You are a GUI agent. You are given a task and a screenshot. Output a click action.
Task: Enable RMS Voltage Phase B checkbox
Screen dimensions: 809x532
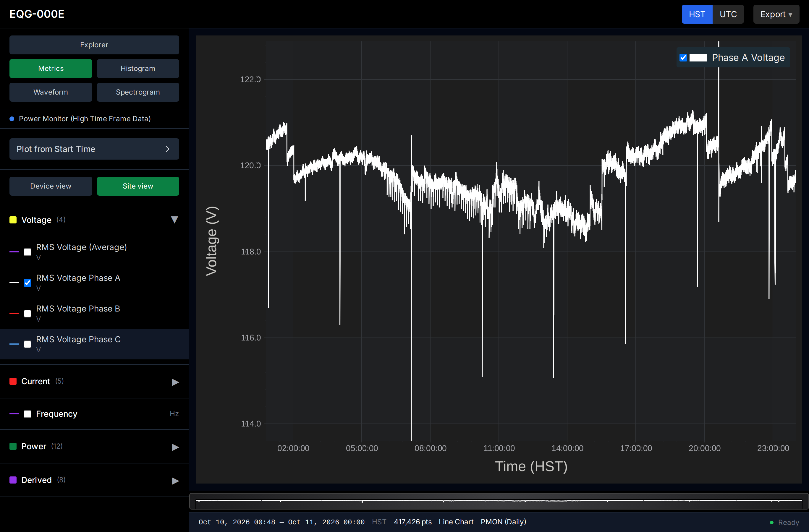(27, 314)
